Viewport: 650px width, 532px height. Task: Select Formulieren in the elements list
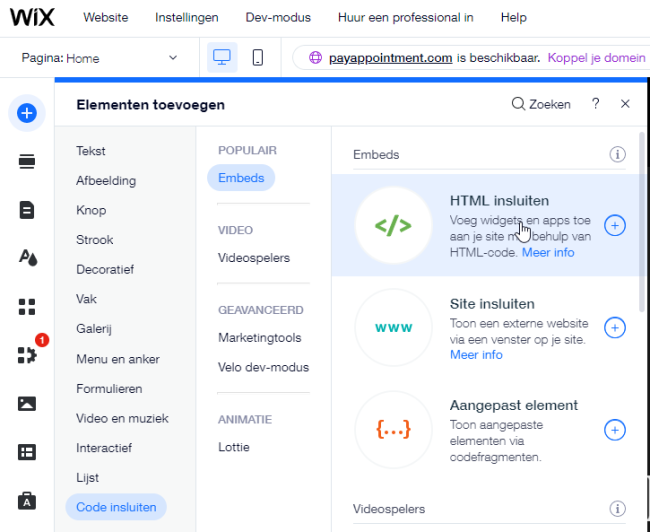pyautogui.click(x=109, y=388)
